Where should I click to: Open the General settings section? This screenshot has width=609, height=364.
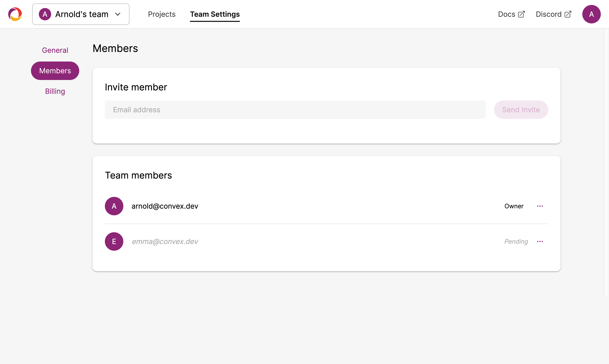[x=55, y=50]
